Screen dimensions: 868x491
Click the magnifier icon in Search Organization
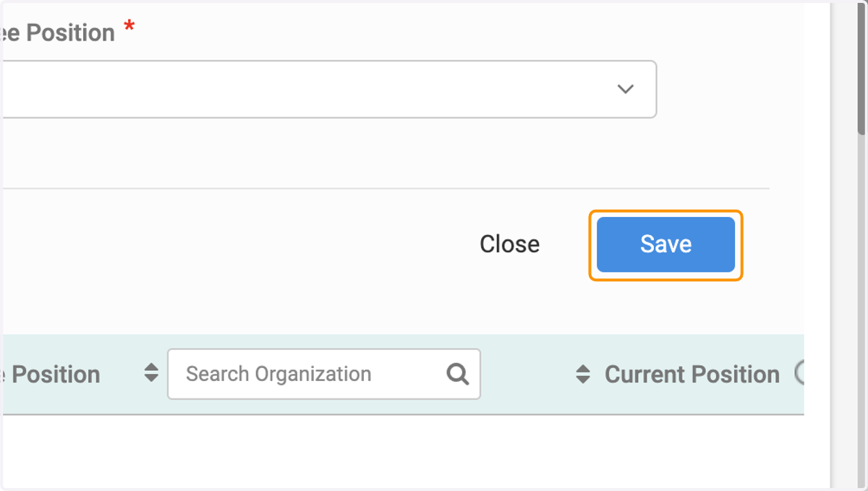pyautogui.click(x=457, y=374)
